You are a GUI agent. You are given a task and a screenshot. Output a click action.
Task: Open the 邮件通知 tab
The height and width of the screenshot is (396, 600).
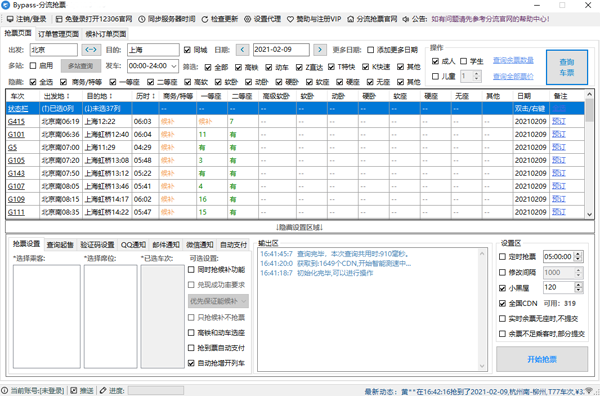point(166,244)
